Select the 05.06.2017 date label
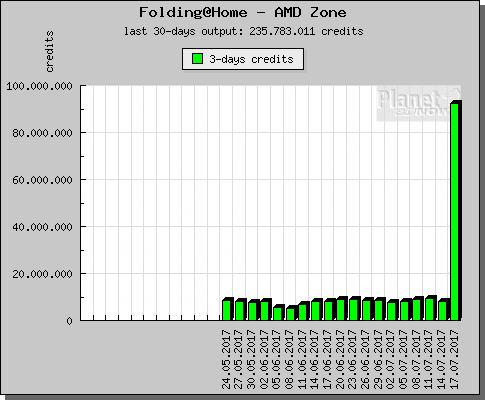 277,359
